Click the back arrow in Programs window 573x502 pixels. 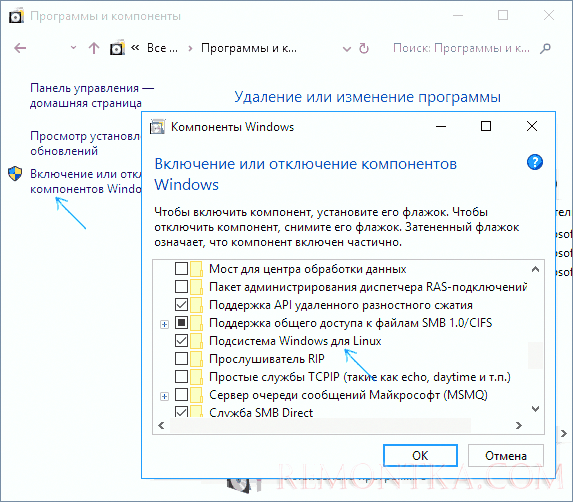(x=20, y=48)
